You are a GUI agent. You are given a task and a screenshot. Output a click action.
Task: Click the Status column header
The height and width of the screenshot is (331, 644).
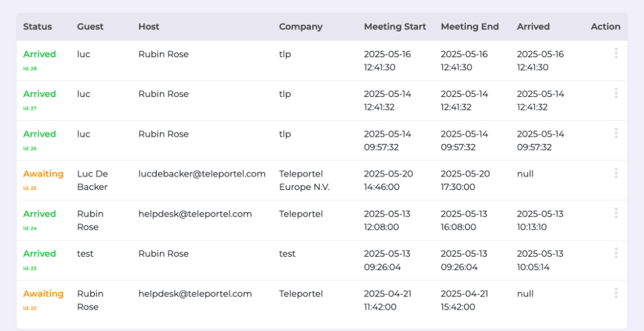(37, 26)
